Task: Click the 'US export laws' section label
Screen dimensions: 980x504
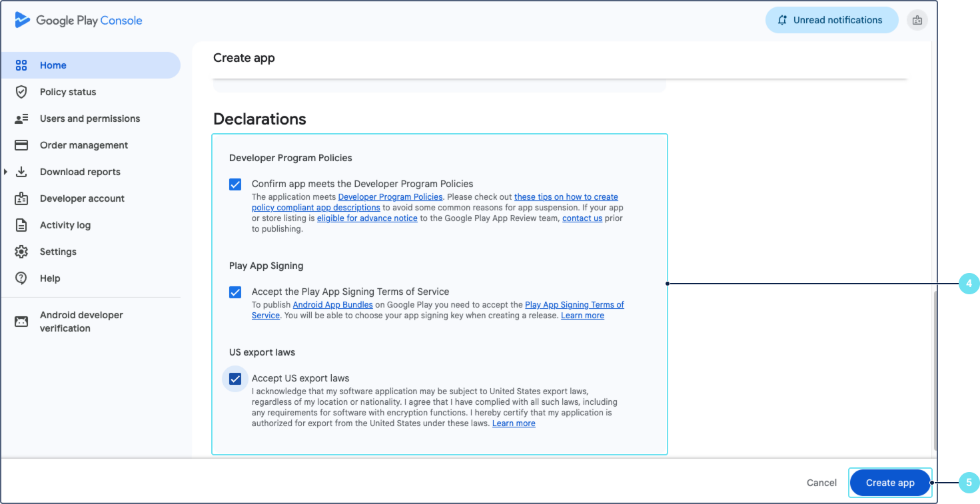Action: (x=262, y=352)
